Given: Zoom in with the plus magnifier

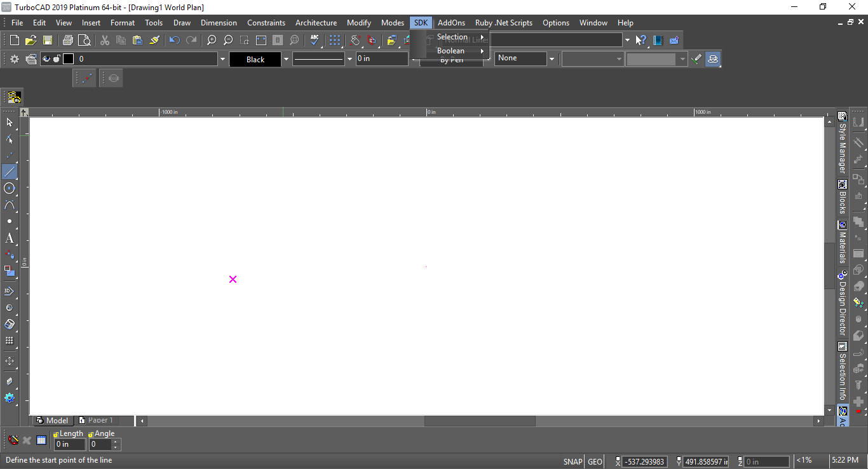Looking at the screenshot, I should click(x=212, y=40).
